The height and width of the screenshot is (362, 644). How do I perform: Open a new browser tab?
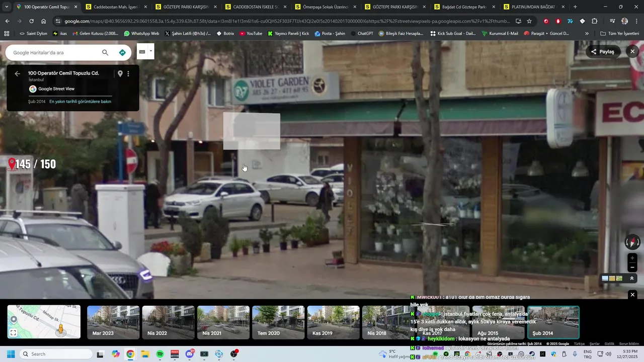pos(575,7)
